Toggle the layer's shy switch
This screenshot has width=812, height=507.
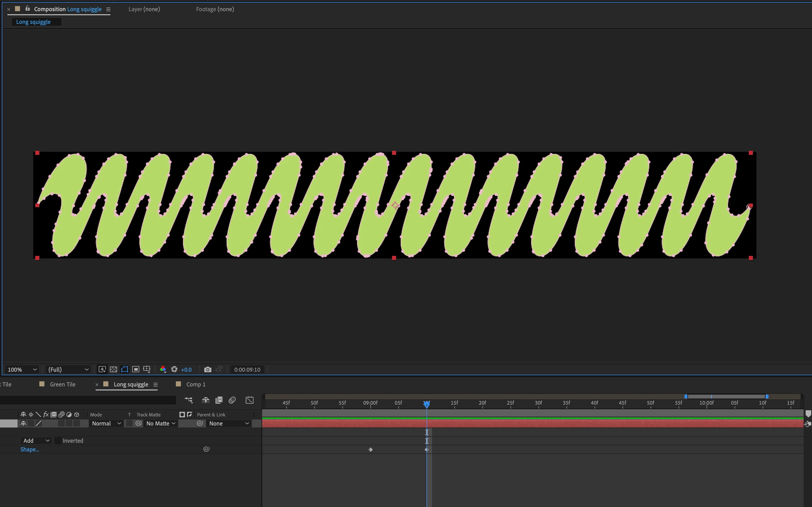pyautogui.click(x=23, y=423)
